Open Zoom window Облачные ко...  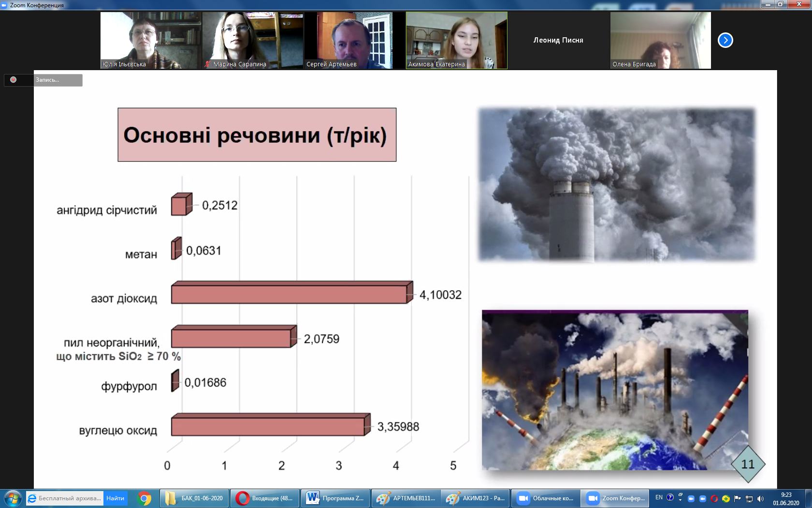click(x=546, y=498)
